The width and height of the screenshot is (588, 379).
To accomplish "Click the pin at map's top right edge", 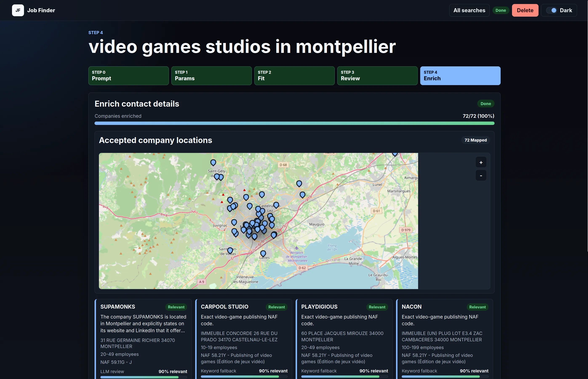I will point(395,154).
